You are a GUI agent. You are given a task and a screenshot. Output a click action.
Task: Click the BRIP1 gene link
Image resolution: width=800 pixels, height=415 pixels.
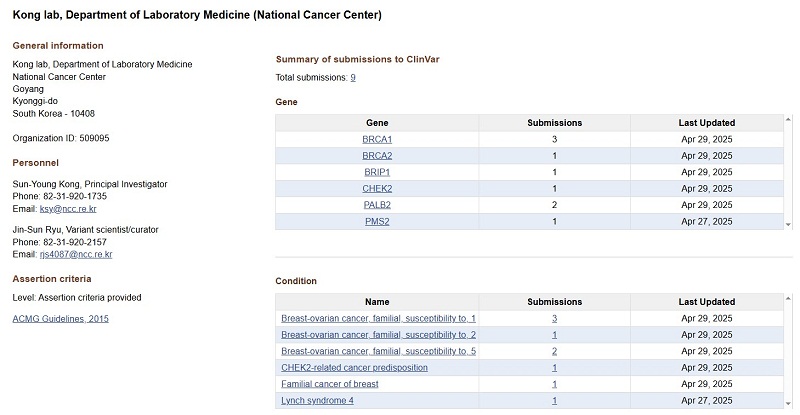377,172
